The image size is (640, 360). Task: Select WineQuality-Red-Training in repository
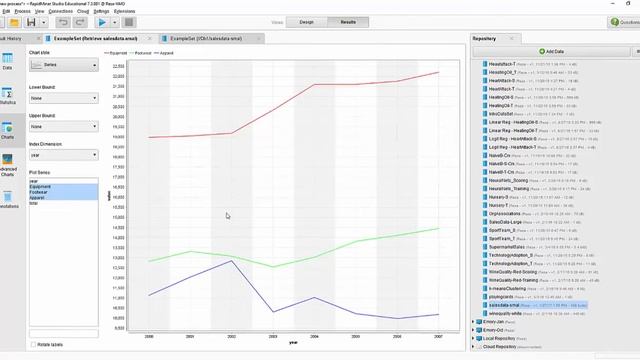point(513,280)
